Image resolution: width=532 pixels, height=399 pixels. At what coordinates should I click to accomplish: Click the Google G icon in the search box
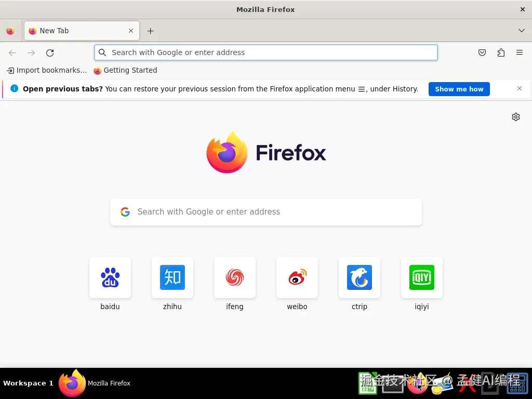pos(125,212)
